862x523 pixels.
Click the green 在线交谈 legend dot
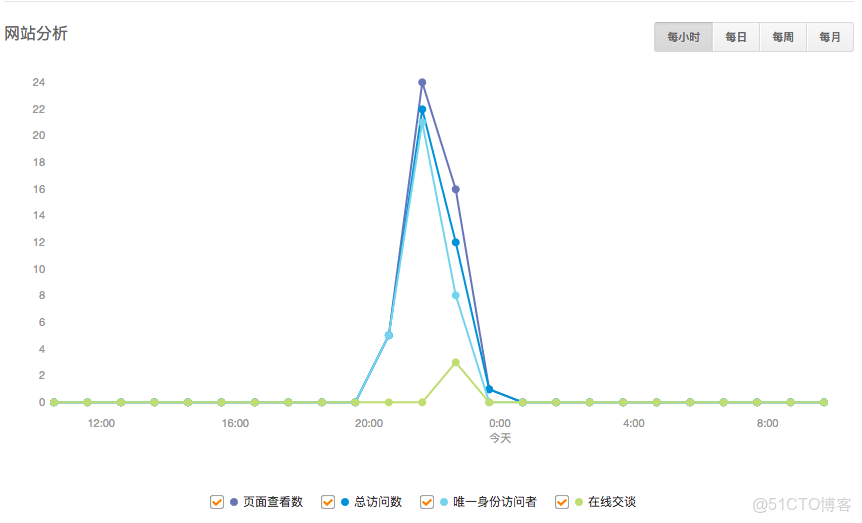[579, 502]
